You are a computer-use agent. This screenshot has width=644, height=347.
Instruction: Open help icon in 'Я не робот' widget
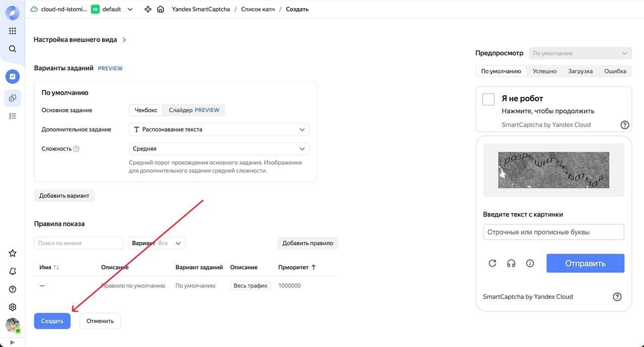[625, 125]
